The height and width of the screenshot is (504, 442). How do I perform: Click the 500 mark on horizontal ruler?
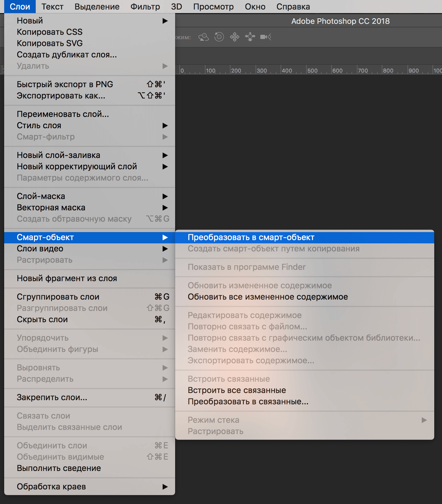click(x=312, y=71)
